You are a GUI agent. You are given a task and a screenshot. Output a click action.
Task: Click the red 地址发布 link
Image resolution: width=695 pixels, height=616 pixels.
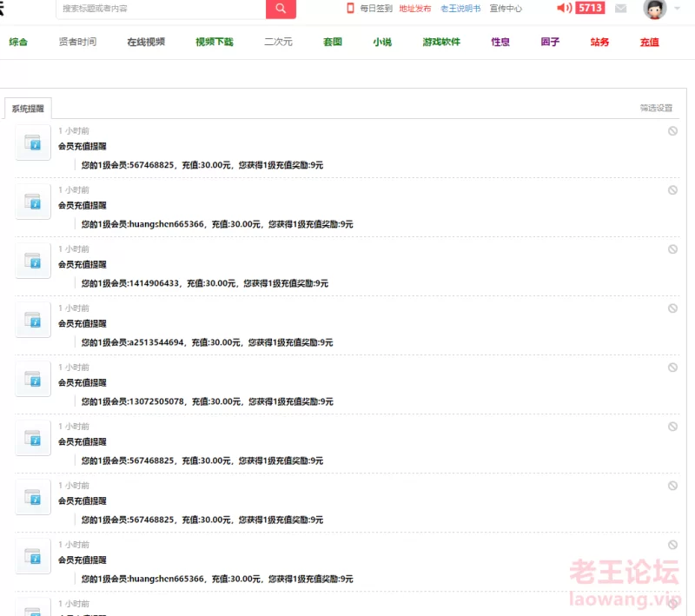pos(415,9)
